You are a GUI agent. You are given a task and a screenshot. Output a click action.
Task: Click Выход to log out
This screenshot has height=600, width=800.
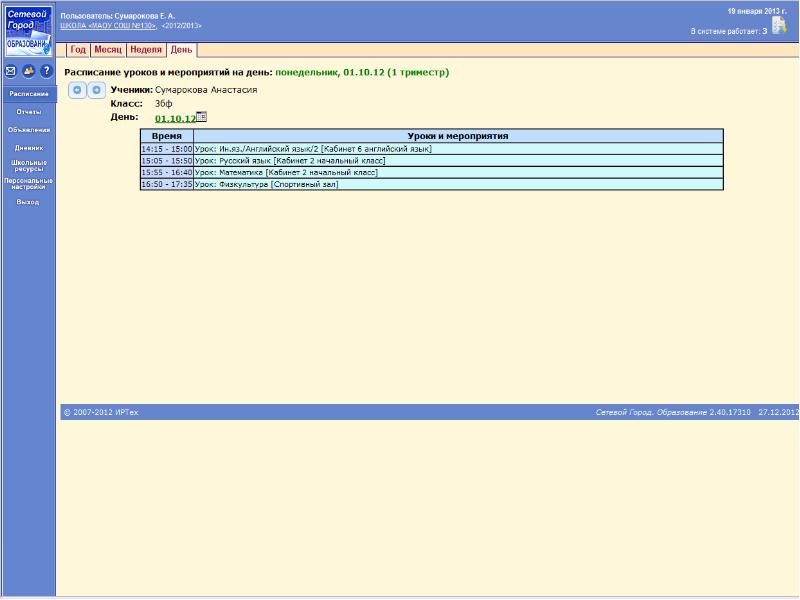(29, 202)
